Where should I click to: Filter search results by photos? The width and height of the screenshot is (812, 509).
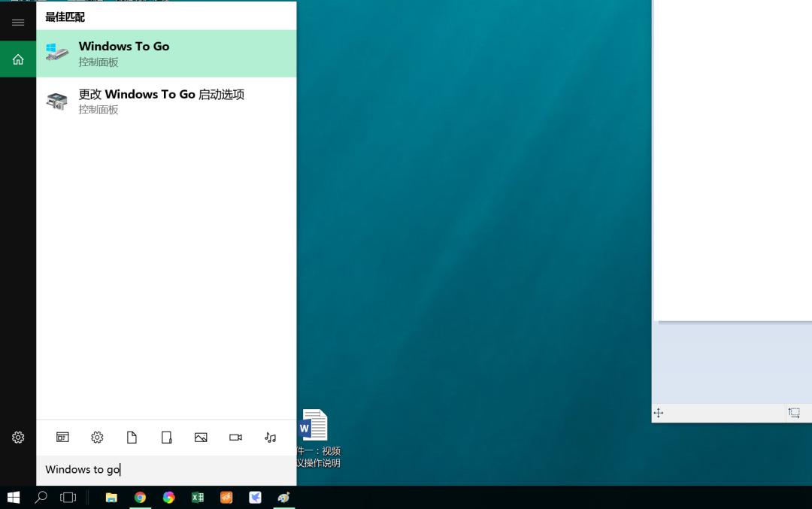coord(201,438)
